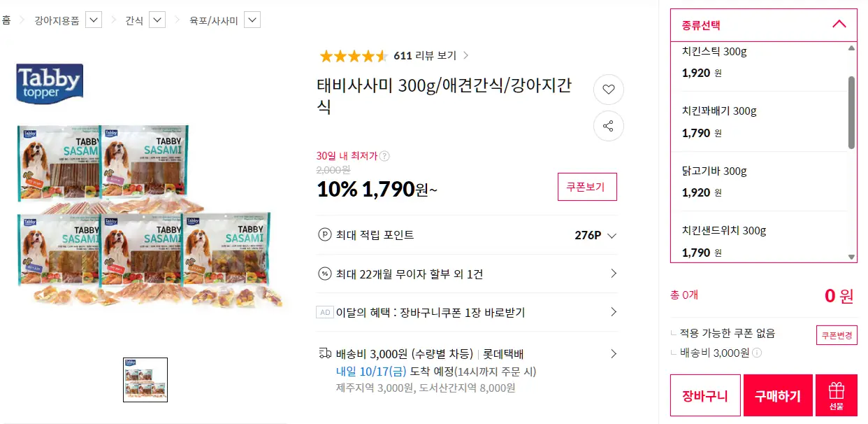This screenshot has height=424, width=868.
Task: Open the 육포/사사미 breadcrumb dropdown
Action: coord(252,20)
